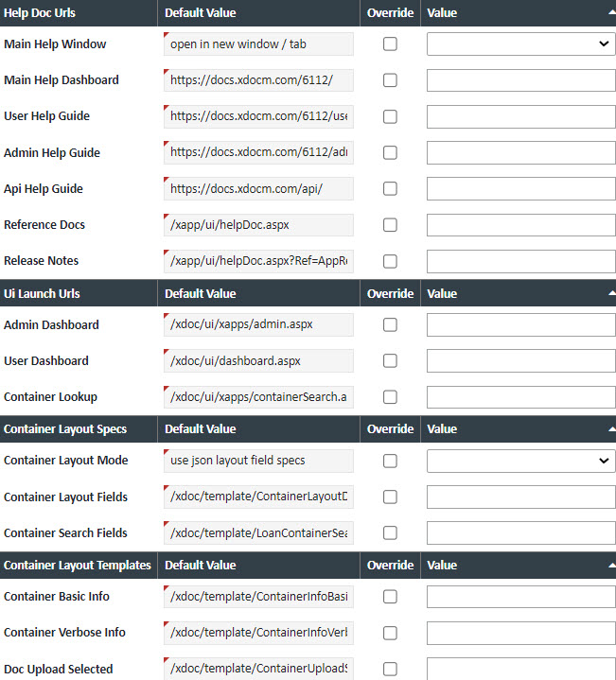Toggle the Container Basic Info override
This screenshot has width=616, height=680.
coord(390,597)
